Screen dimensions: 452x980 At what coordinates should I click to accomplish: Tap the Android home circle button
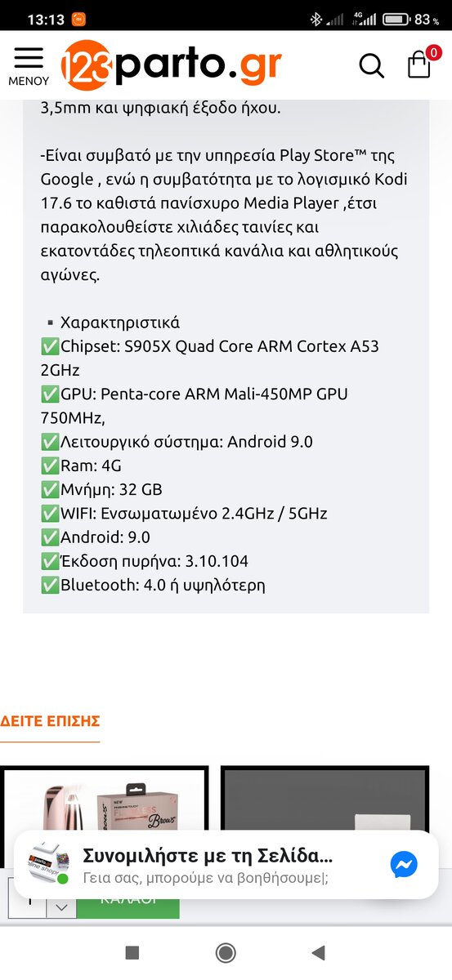226,952
